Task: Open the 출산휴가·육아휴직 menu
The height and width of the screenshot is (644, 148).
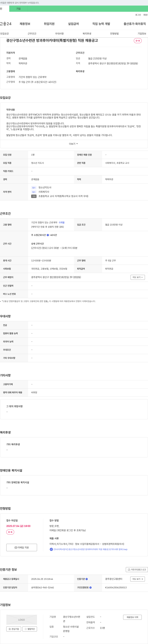Action: pos(135,24)
